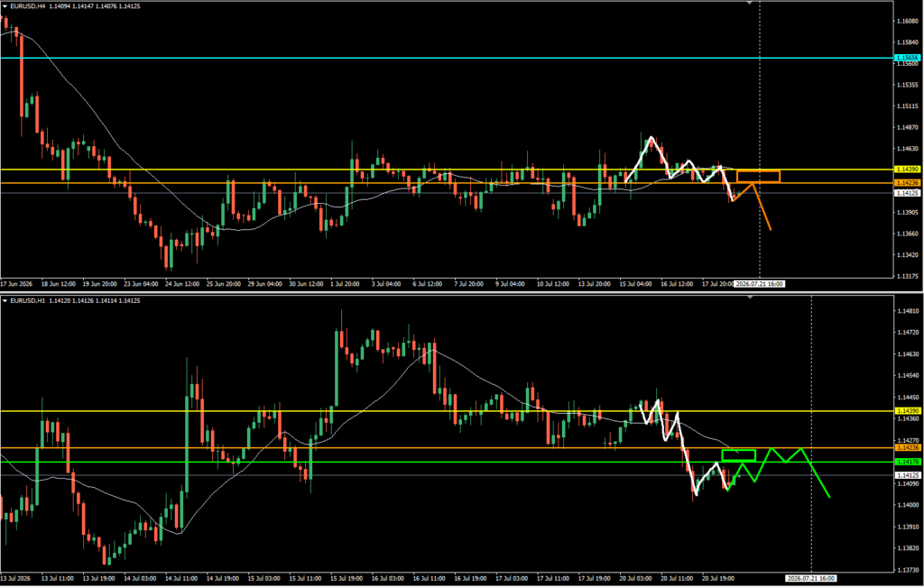Click the 1.16080 price axis value
This screenshot has height=587, width=924.
(x=908, y=22)
